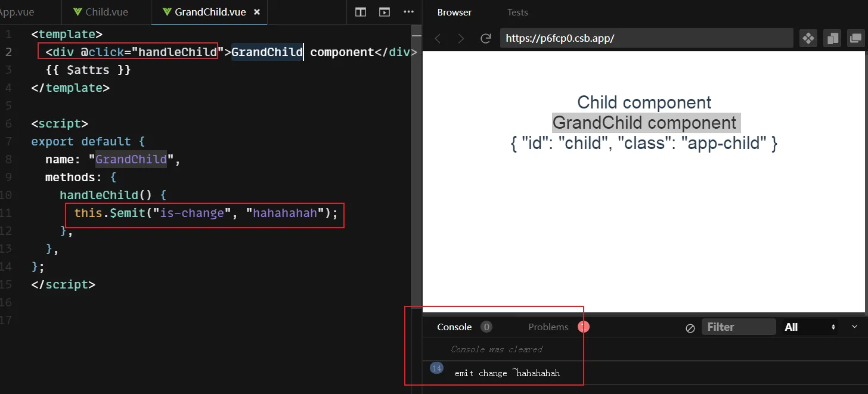Screen dimensions: 868x394
Task: Click the console Filter input field
Action: (x=738, y=327)
